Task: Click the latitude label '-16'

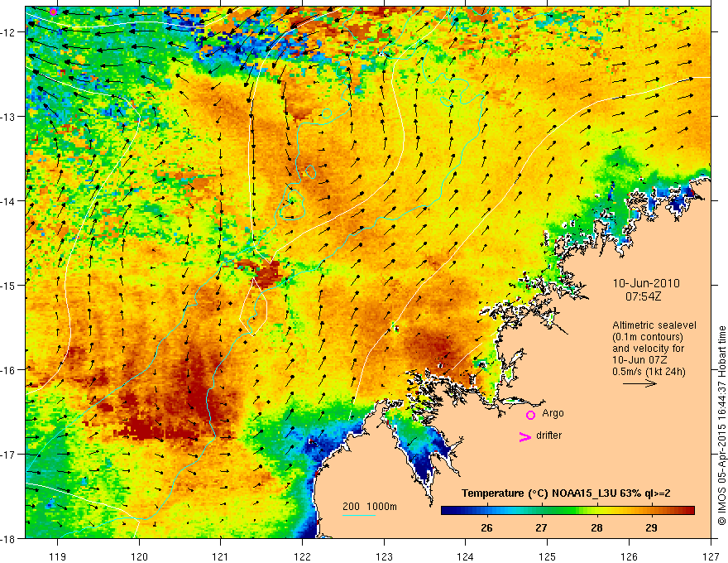Action: [x=9, y=370]
